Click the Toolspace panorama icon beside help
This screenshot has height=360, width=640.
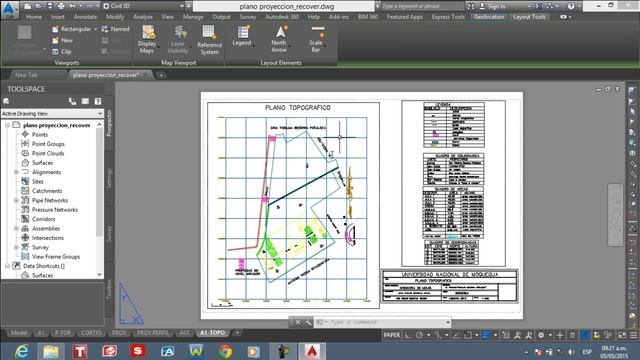pyautogui.click(x=85, y=101)
